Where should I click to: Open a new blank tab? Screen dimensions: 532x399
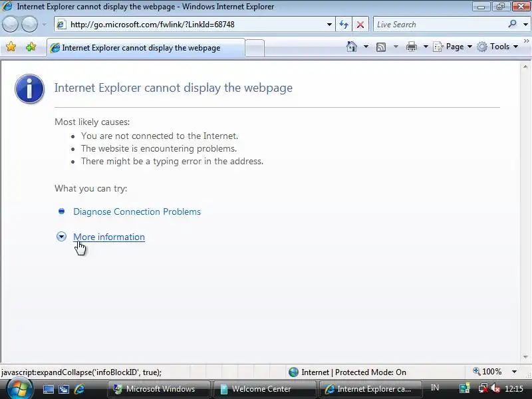coord(255,48)
